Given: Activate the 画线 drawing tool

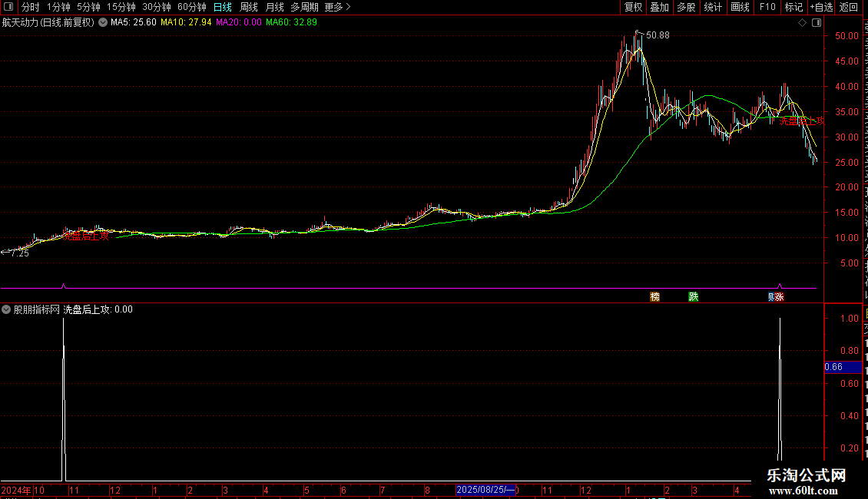Looking at the screenshot, I should tap(740, 7).
